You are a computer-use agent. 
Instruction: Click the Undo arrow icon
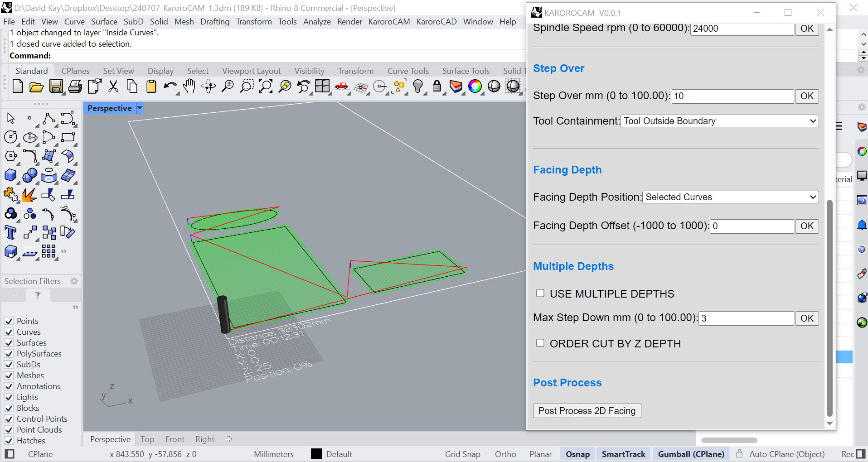(170, 86)
